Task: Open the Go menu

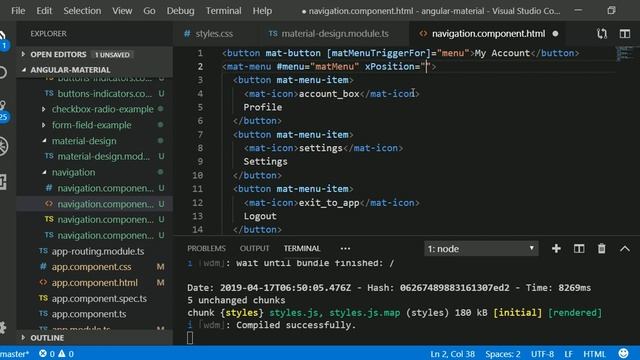Action: click(149, 11)
